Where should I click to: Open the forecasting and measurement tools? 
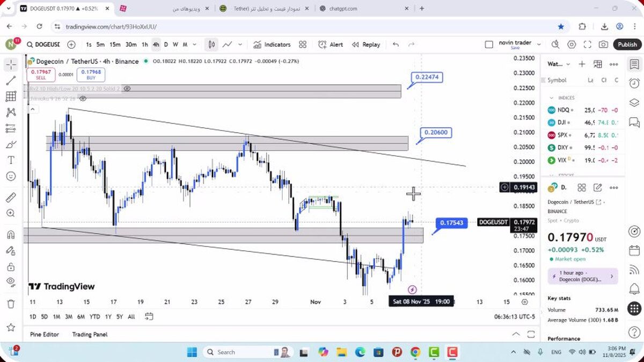click(11, 128)
